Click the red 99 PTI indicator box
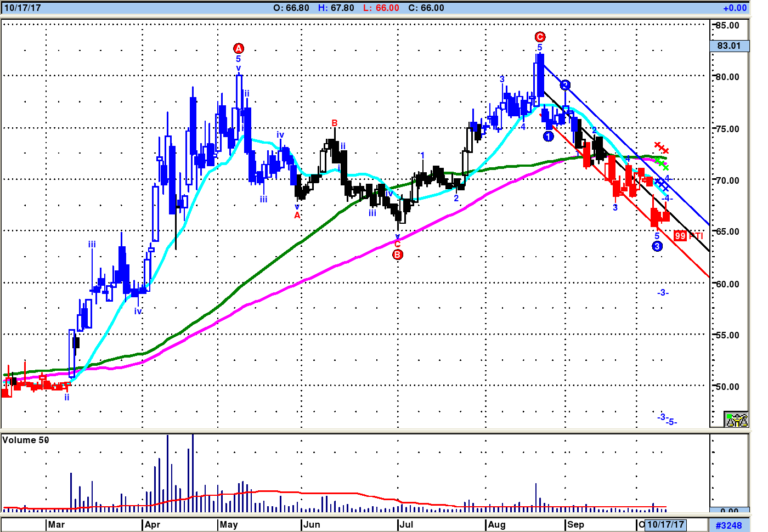This screenshot has width=768, height=532. point(680,236)
